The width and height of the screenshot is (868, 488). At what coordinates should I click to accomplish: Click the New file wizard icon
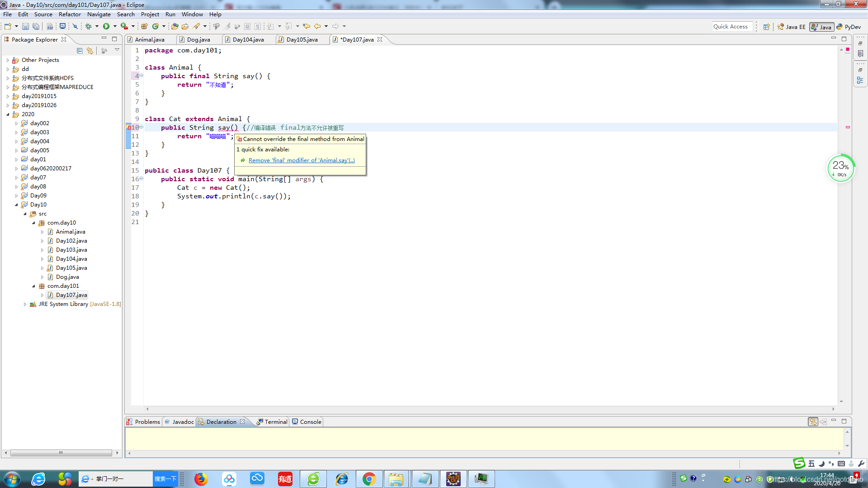tap(8, 27)
